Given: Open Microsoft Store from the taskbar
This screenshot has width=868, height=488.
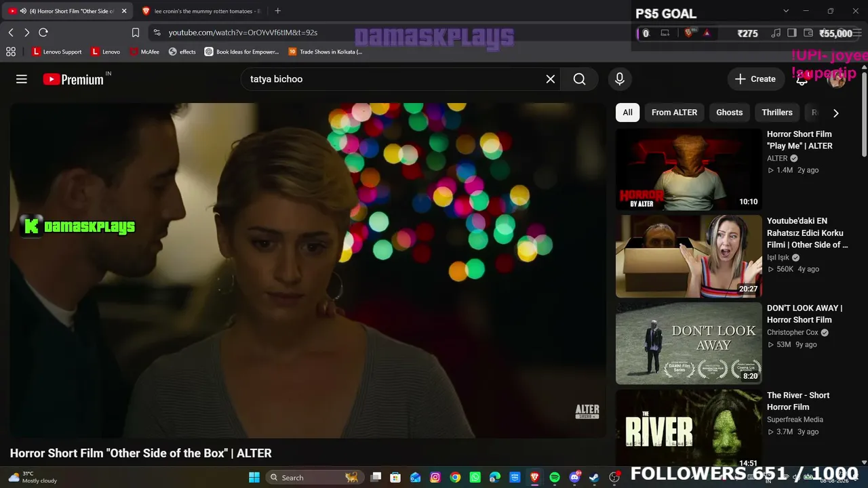Looking at the screenshot, I should [395, 477].
